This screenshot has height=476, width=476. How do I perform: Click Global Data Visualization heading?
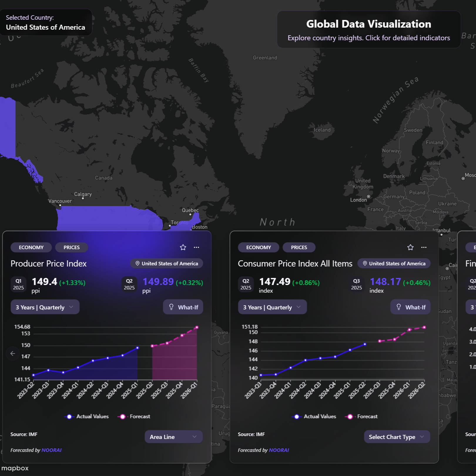pyautogui.click(x=369, y=24)
